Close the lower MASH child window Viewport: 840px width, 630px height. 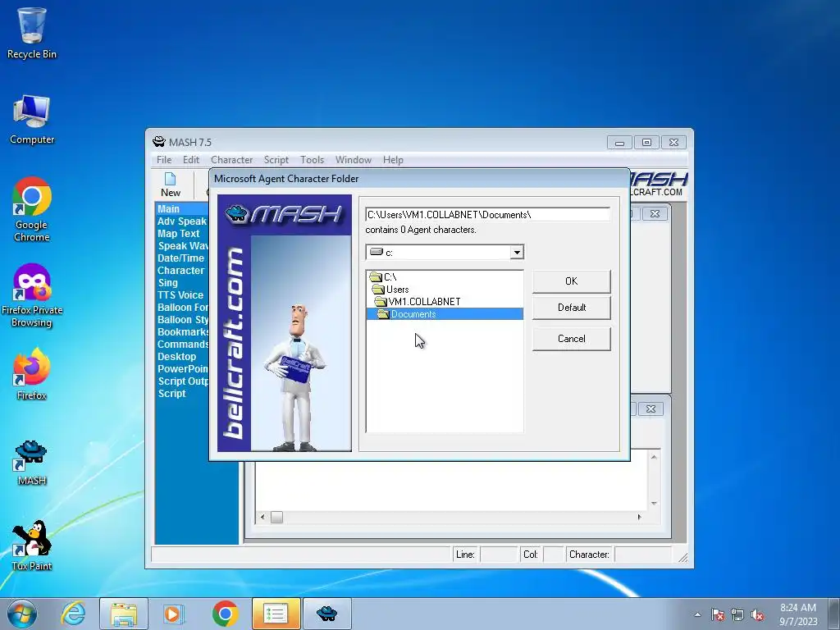[x=651, y=409]
